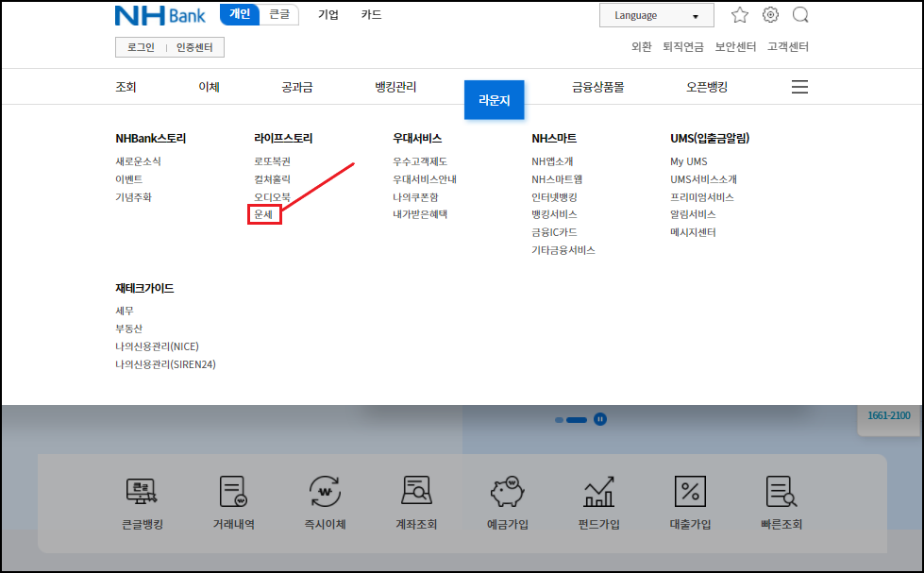Open the 기업 banking tab
Viewport: 924px width, 573px height.
[x=328, y=14]
